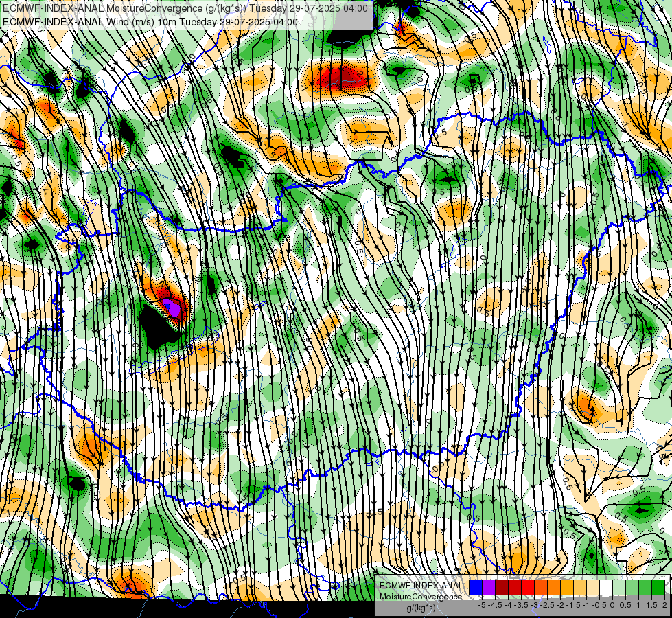672x618 pixels.
Task: Pick the pure white legend swatch
Action: tap(606, 587)
